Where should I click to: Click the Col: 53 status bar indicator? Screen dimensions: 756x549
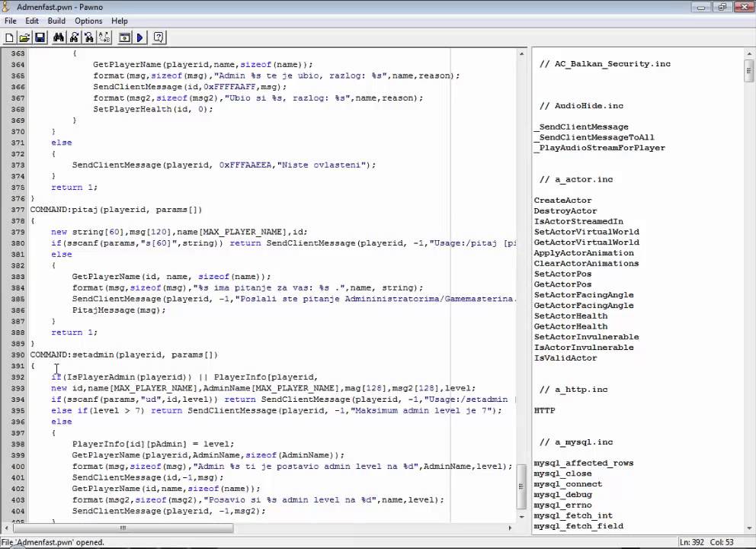[722, 542]
